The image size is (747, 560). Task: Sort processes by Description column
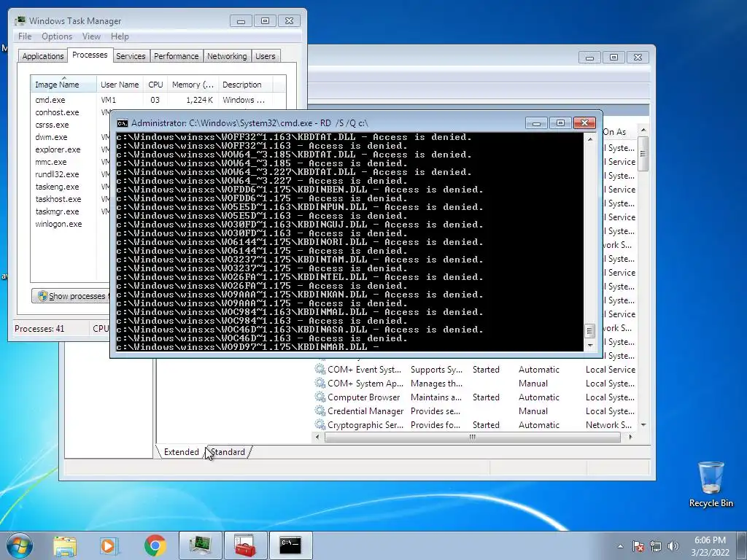[245, 85]
